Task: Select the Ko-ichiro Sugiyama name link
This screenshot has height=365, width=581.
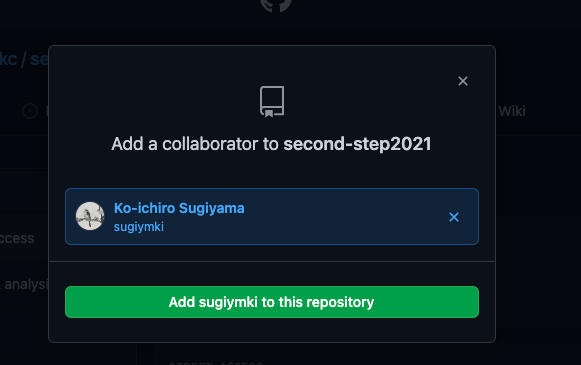Action: (179, 208)
